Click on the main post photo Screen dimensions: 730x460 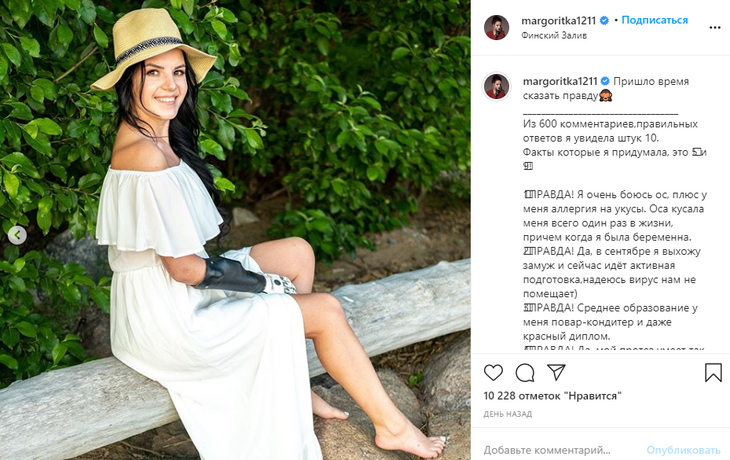(x=235, y=230)
